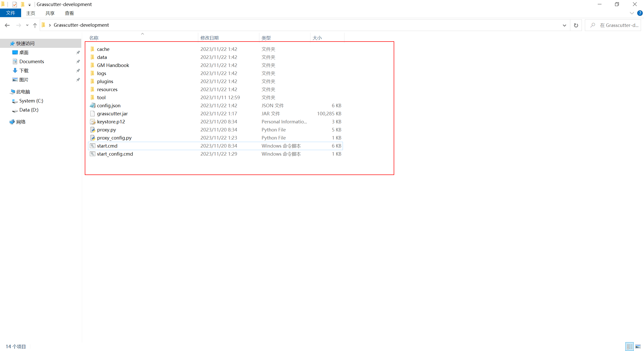Open 桌面 in navigation pane
The image size is (644, 351).
24,52
